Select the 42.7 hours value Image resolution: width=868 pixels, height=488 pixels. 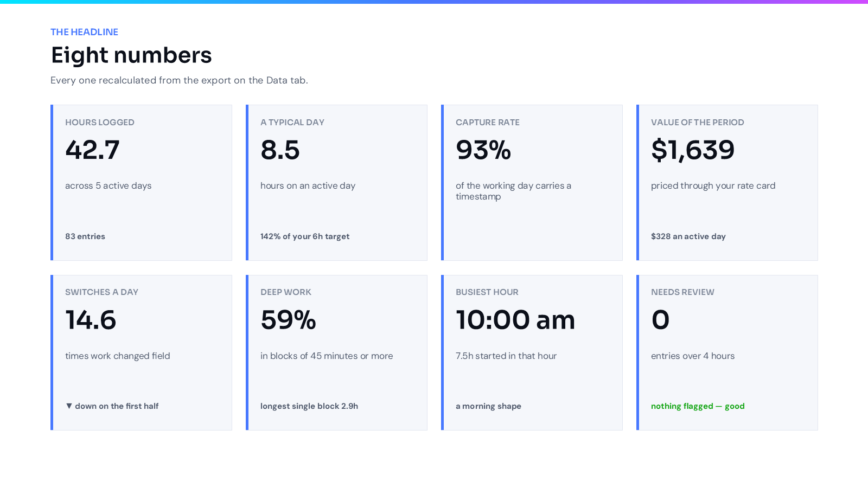pyautogui.click(x=92, y=150)
